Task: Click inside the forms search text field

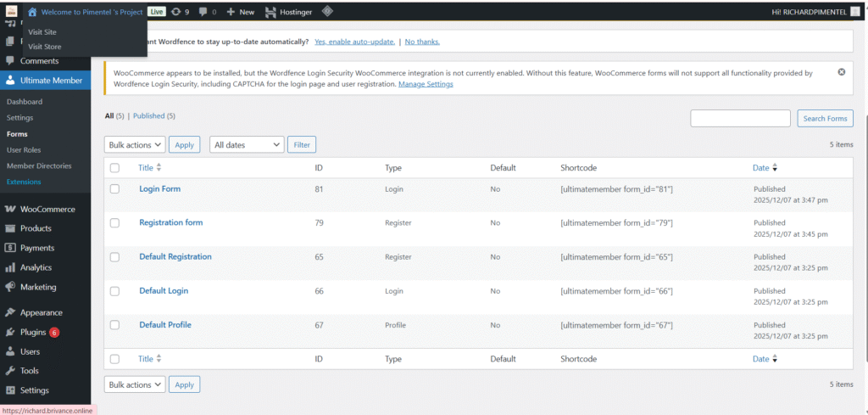Action: tap(741, 118)
